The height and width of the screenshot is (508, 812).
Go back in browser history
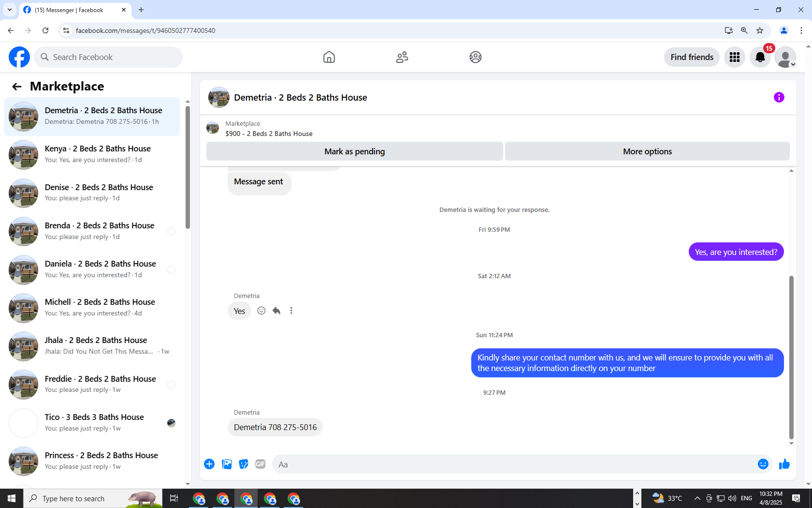[x=11, y=30]
